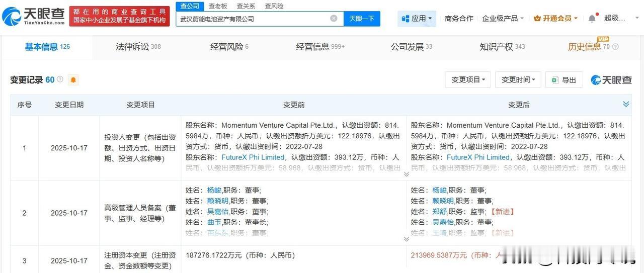Open the 基本信息 126 tab
The width and height of the screenshot is (644, 273).
(x=47, y=47)
